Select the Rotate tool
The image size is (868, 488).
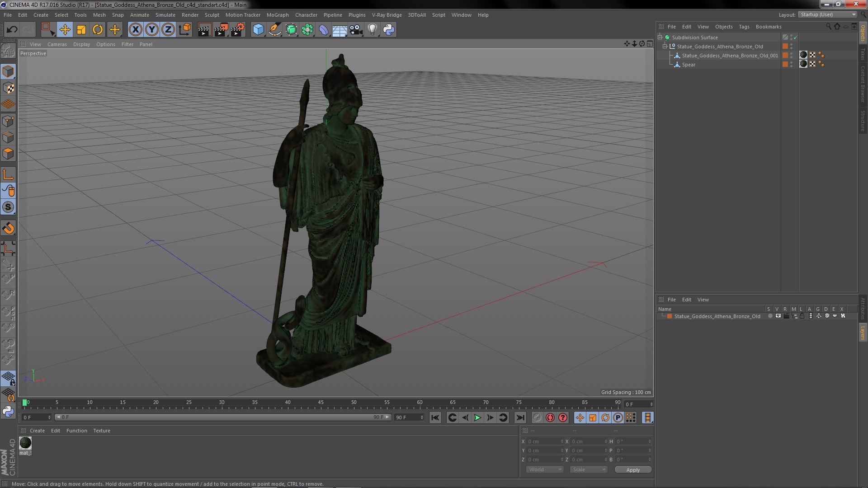[x=98, y=30]
